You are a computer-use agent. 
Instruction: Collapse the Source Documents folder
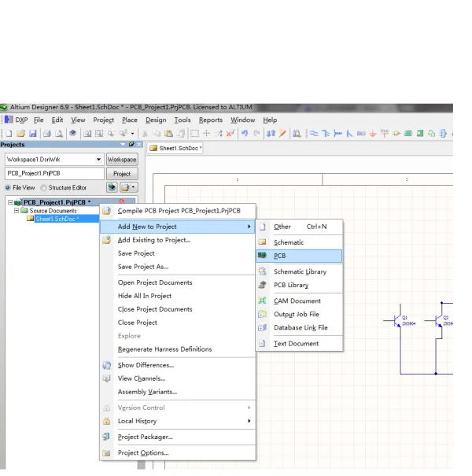pos(17,211)
